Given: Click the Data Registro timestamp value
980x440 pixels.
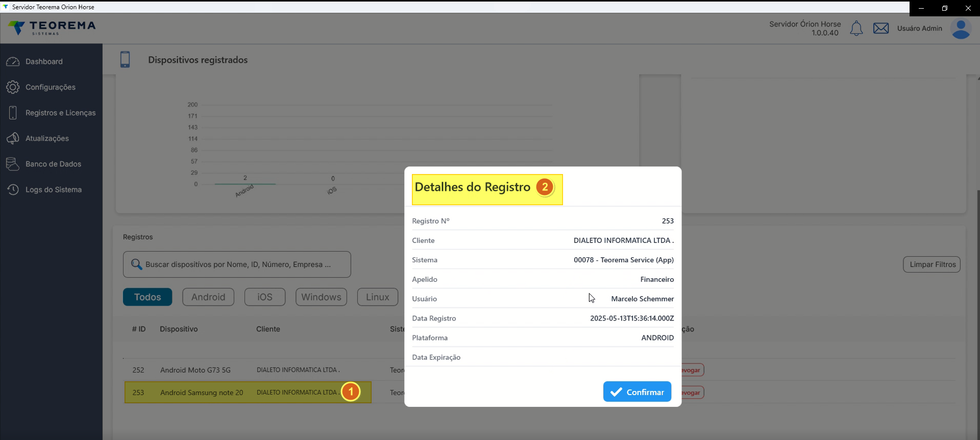Looking at the screenshot, I should [x=632, y=318].
